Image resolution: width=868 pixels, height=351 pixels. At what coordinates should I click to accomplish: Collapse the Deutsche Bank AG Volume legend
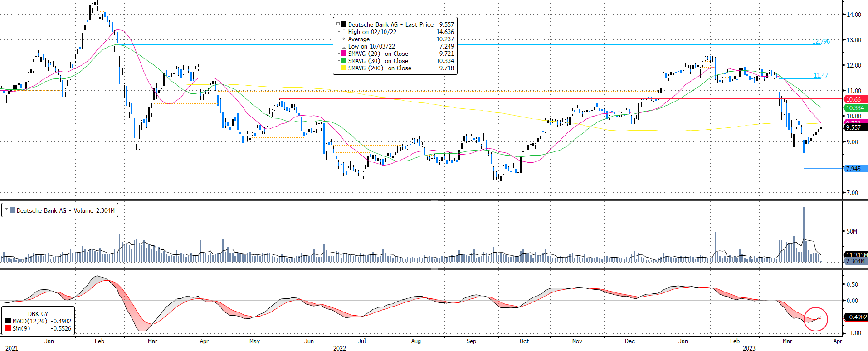(6, 210)
